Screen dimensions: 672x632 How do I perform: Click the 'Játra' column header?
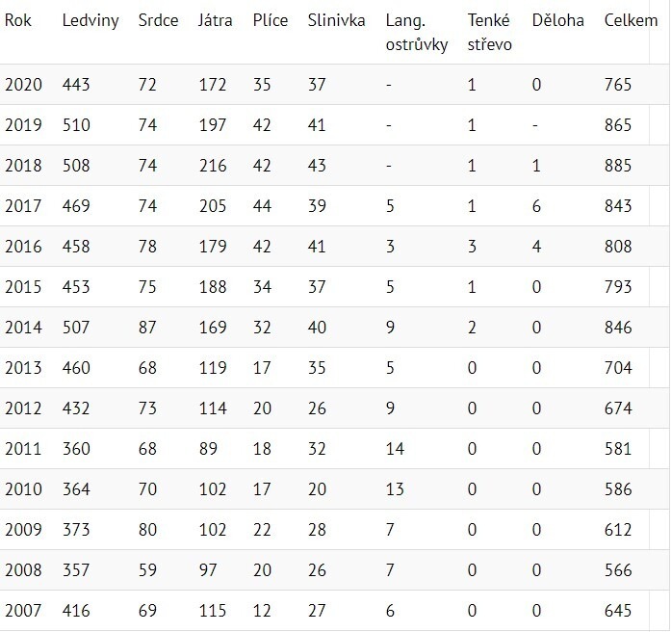pos(215,20)
